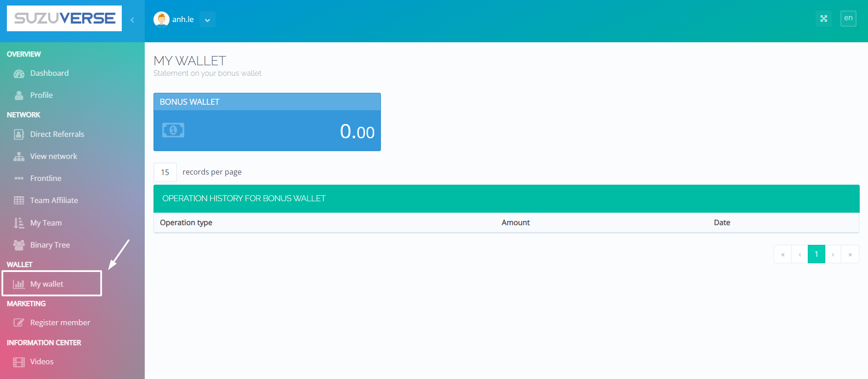
Task: Select page 1 in pagination
Action: 816,254
